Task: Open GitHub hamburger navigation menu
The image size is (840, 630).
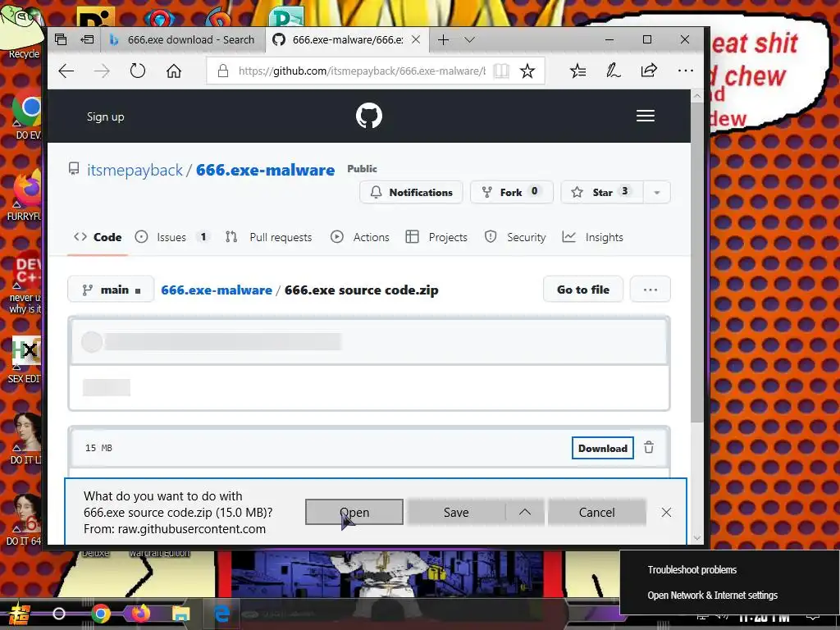Action: click(x=646, y=116)
